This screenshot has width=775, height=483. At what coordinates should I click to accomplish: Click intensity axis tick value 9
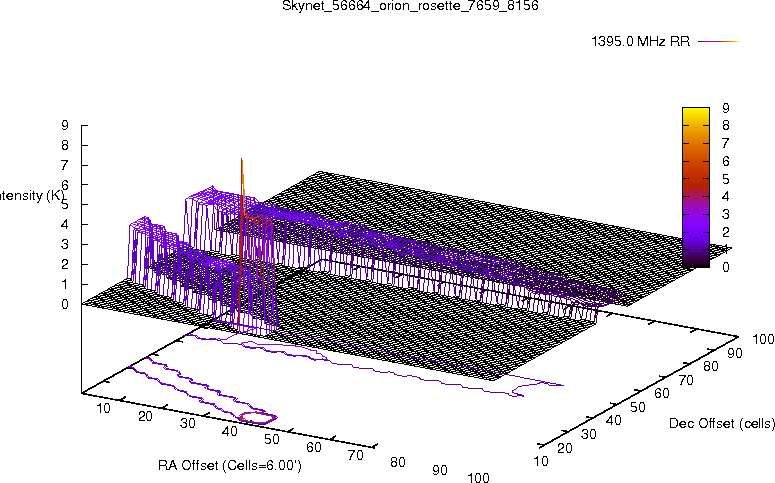[65, 125]
